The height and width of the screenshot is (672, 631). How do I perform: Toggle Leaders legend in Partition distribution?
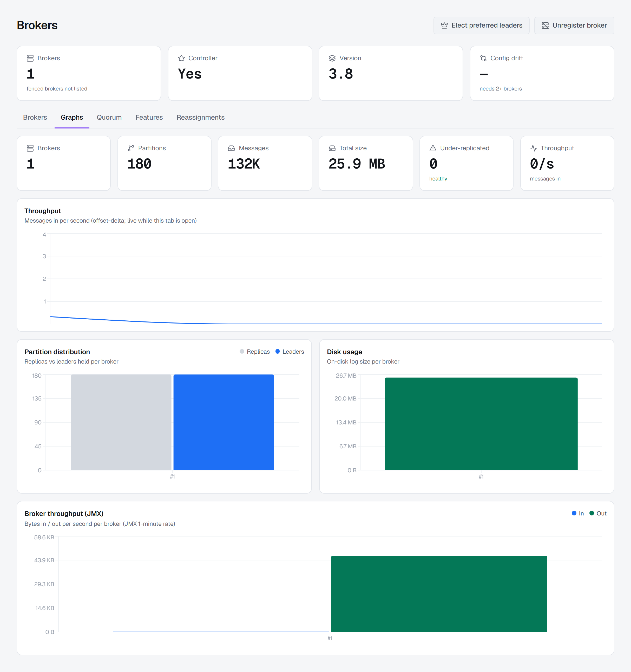tap(290, 352)
